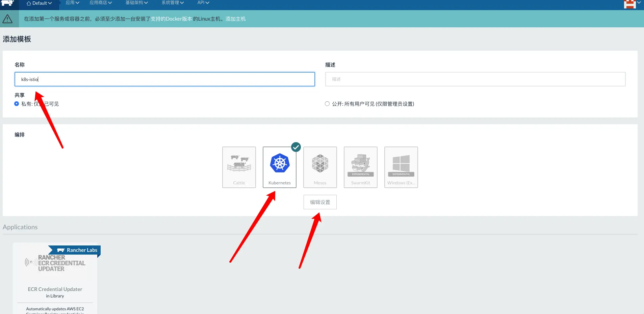Screen dimensions: 644x314
Task: Click the Rancher cow logo
Action: tap(7, 3)
